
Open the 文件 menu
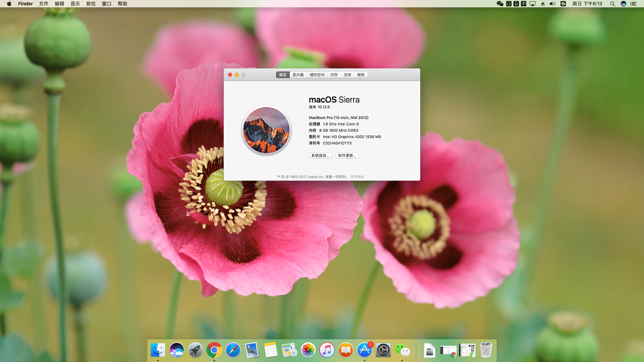44,4
